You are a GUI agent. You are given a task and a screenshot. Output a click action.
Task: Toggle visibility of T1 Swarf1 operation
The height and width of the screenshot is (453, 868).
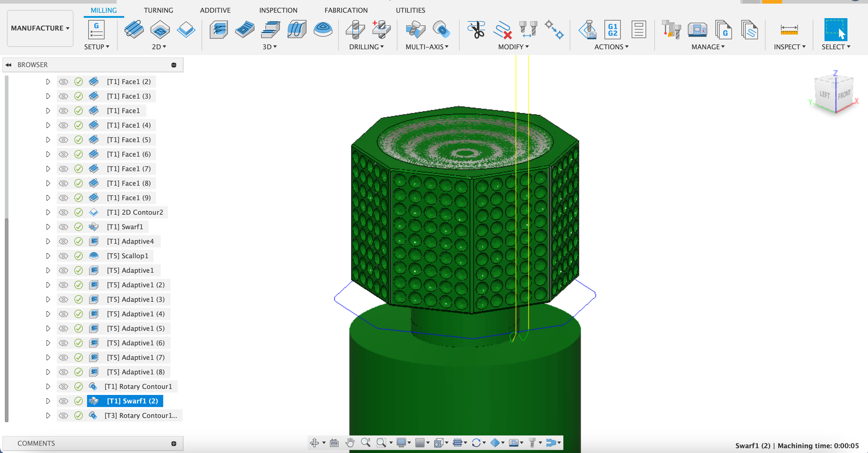(x=63, y=227)
